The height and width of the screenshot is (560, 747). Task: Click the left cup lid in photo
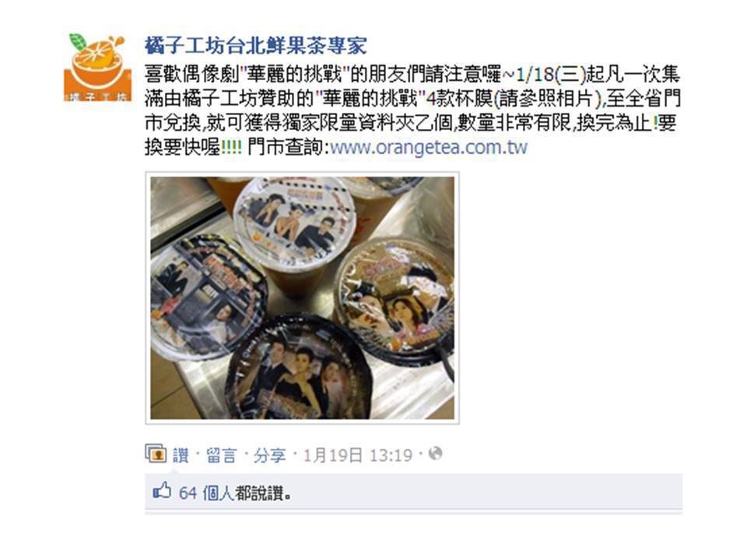click(x=209, y=297)
